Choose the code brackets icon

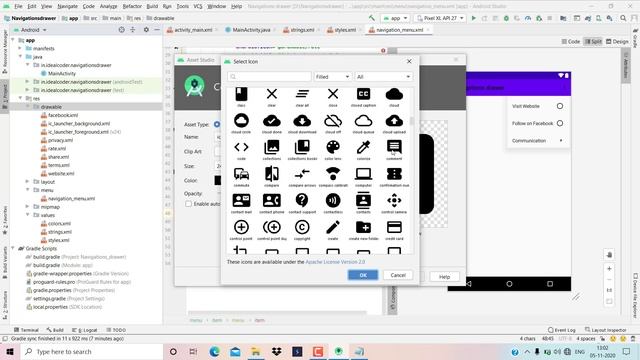pos(241,147)
